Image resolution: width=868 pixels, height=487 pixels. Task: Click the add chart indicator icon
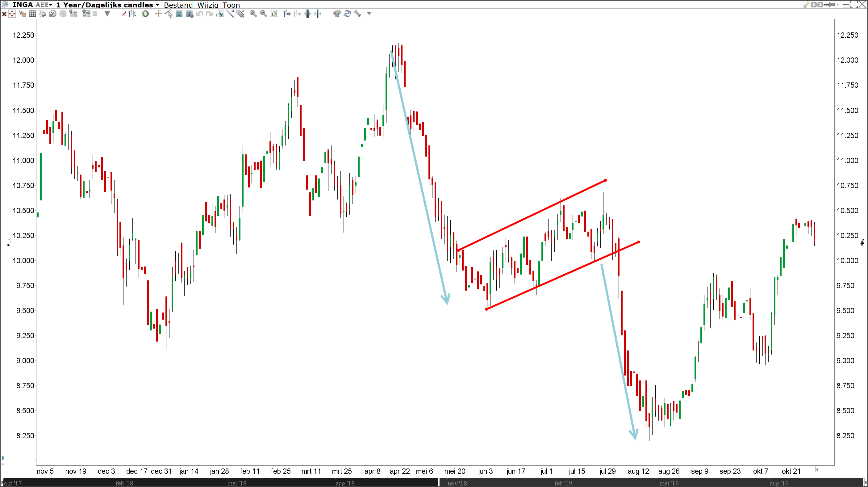point(86,14)
